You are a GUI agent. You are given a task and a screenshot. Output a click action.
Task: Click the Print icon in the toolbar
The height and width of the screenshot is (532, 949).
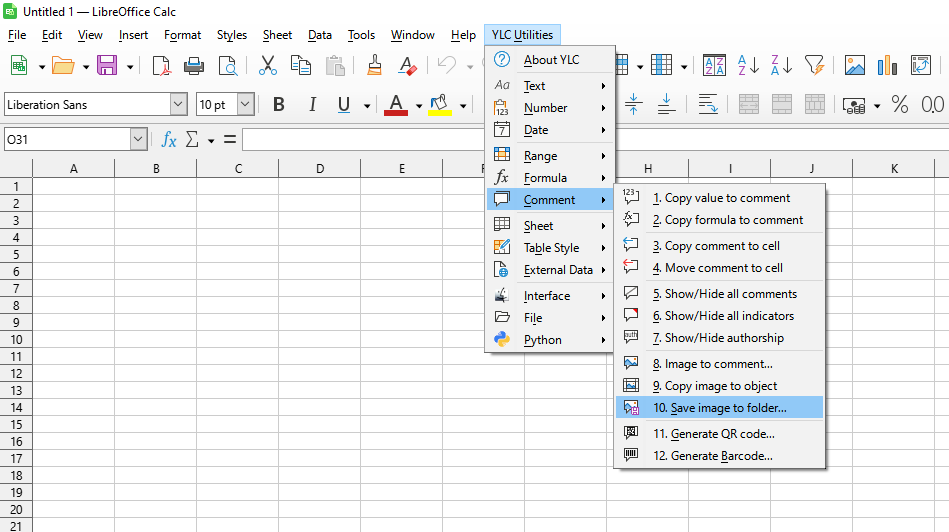pos(194,66)
